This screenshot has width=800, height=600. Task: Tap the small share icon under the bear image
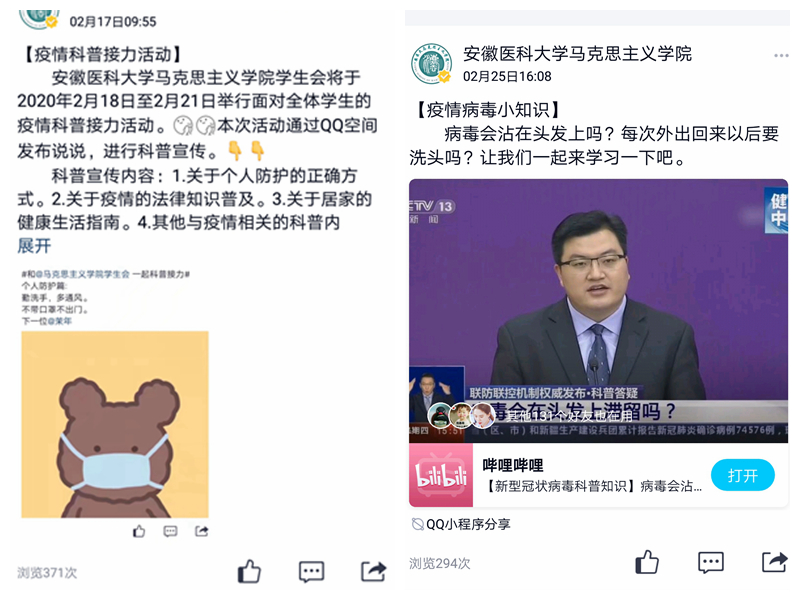coord(202,532)
